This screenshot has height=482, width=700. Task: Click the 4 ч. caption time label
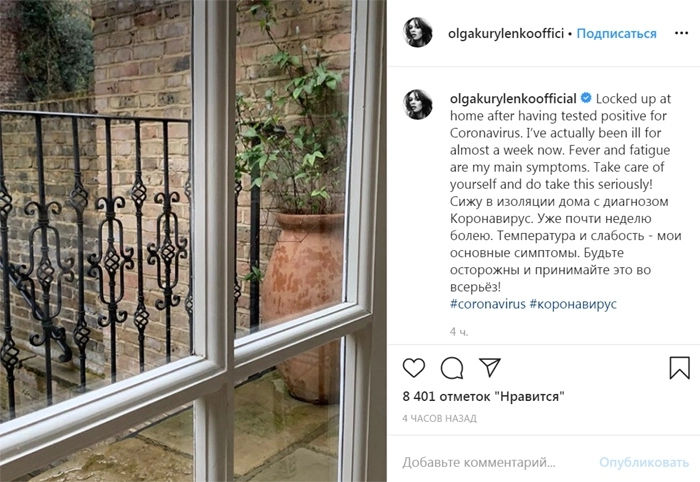pyautogui.click(x=459, y=332)
